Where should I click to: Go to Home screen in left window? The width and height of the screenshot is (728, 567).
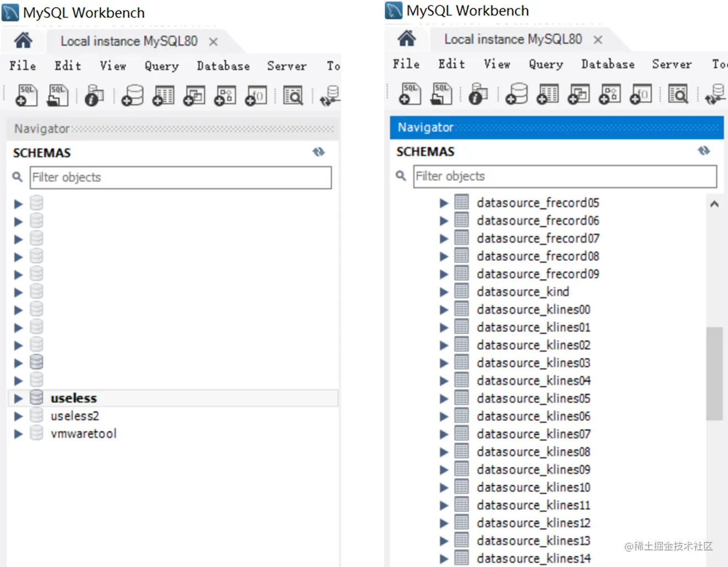point(23,40)
